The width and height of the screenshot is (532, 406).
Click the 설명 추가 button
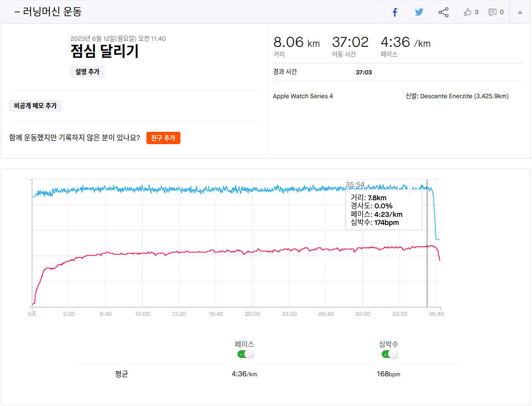click(x=87, y=72)
